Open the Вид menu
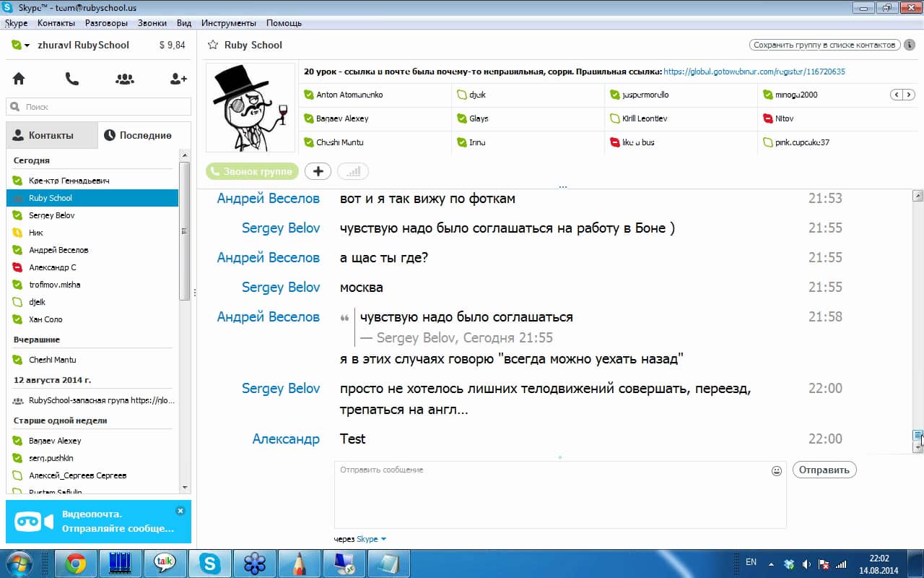Screen dimensions: 924x578 [x=184, y=23]
